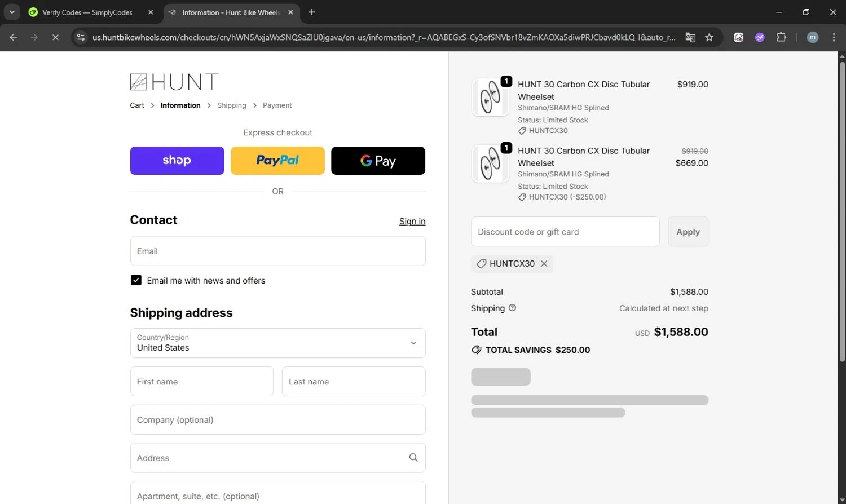
Task: Pay with Shop Pay express button
Action: click(177, 161)
